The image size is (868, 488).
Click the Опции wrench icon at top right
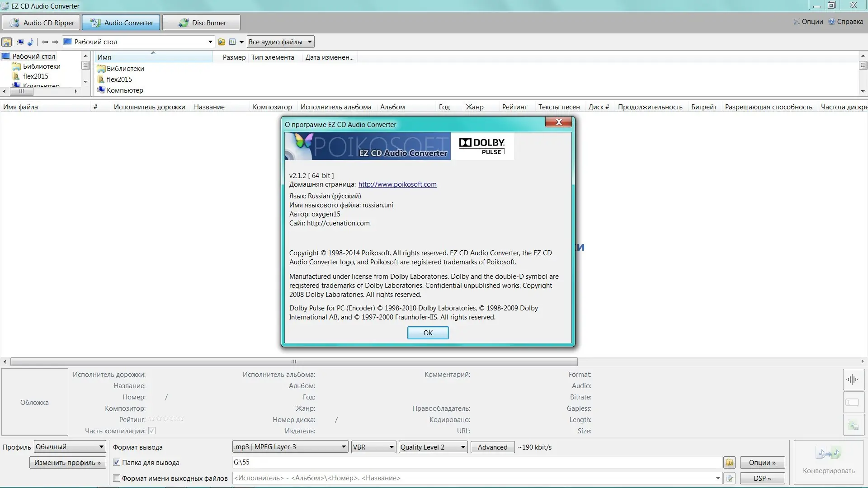[797, 22]
